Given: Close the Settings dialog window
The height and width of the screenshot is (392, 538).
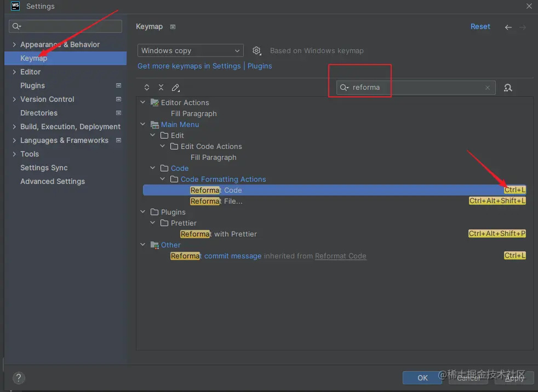Looking at the screenshot, I should 529,6.
